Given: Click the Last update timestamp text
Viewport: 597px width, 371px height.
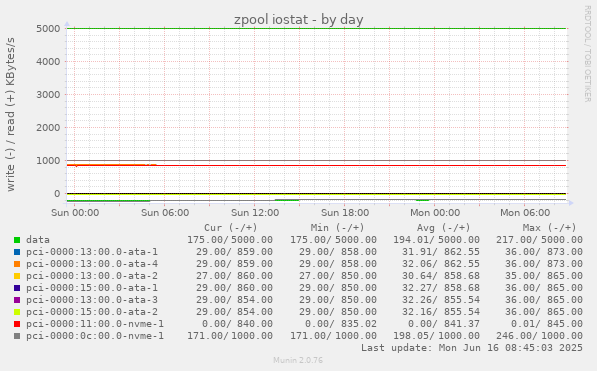Looking at the screenshot, I should (472, 348).
